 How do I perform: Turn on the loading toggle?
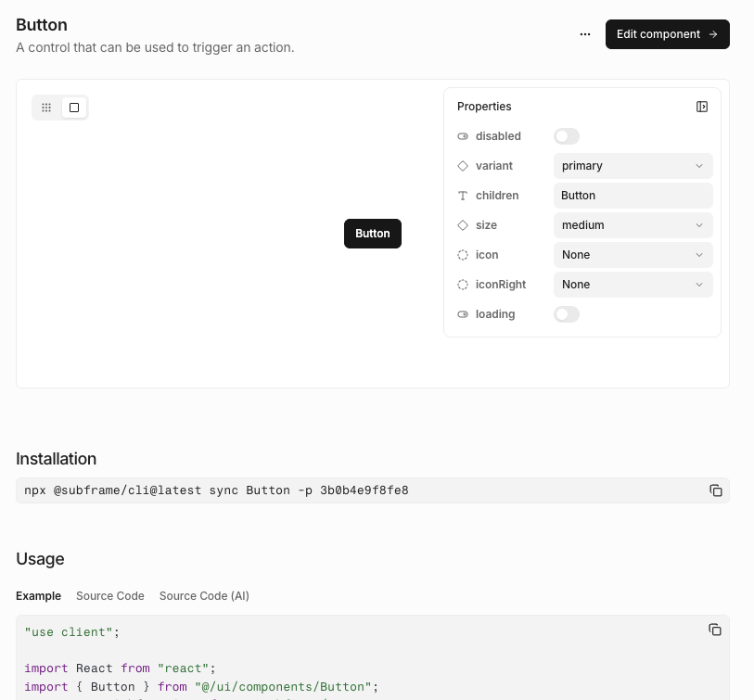[567, 314]
